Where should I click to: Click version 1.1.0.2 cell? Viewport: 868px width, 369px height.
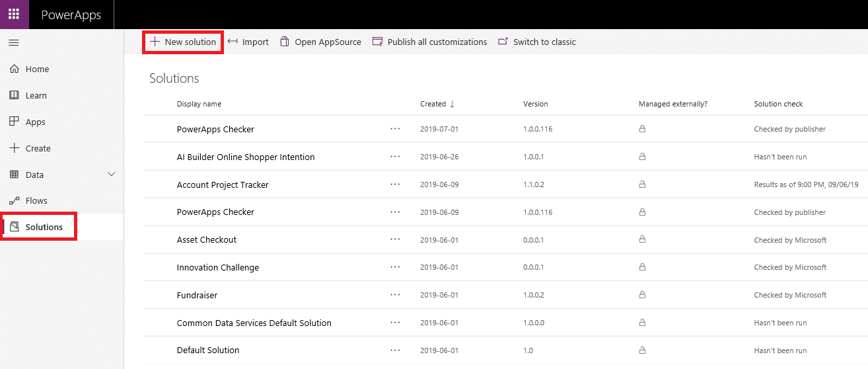click(x=534, y=184)
